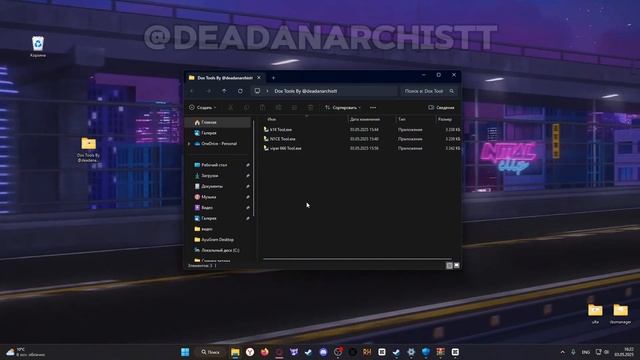The width and height of the screenshot is (640, 360).
Task: Toggle the 'Сведения' details pane
Action: [x=441, y=107]
